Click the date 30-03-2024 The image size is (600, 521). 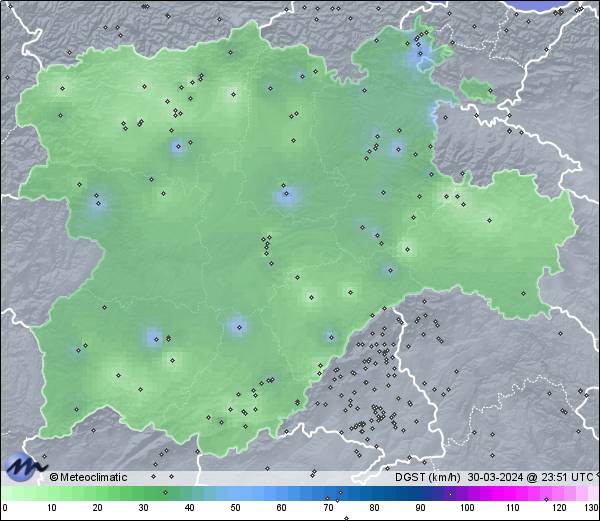tap(495, 477)
